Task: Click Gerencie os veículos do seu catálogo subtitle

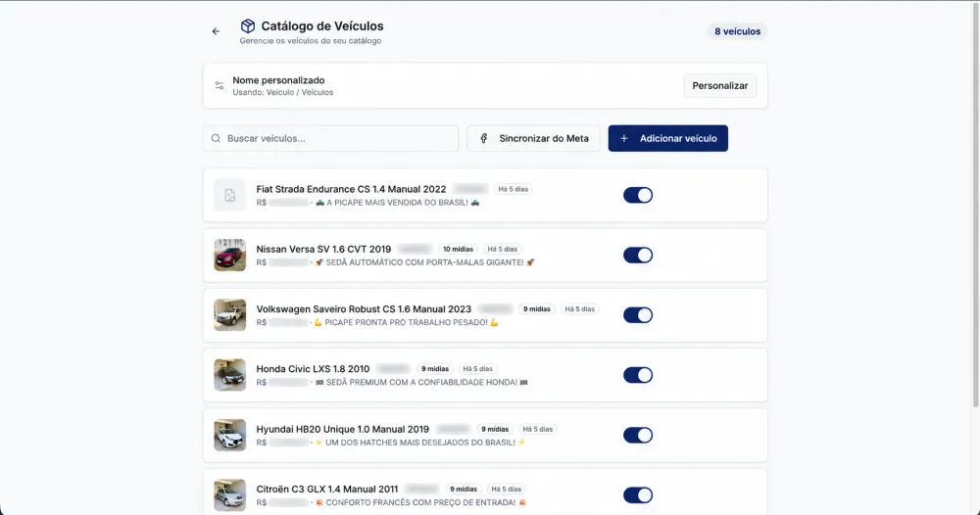Action: 311,40
